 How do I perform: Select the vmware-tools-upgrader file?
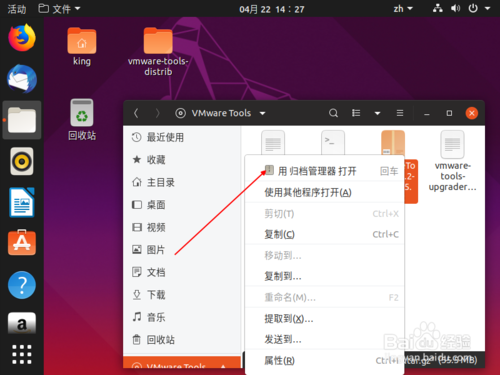(452, 161)
